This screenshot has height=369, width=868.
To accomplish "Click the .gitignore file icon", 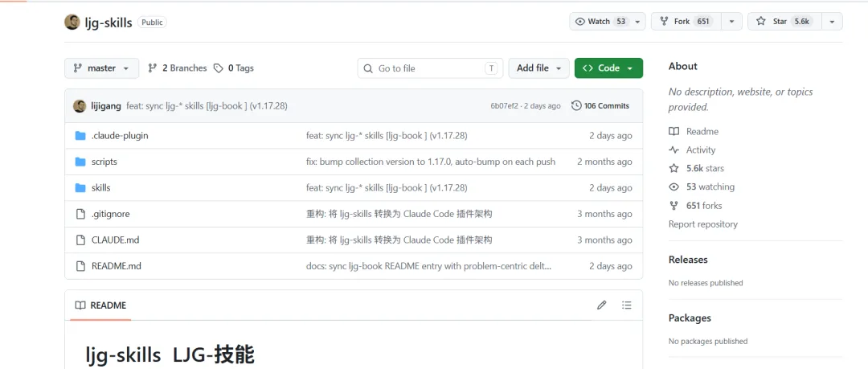I will click(80, 214).
